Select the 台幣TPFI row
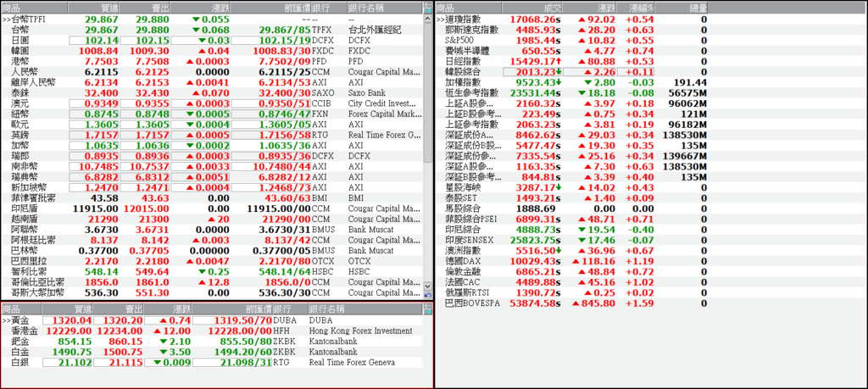Viewport: 868px width, 389px height. pos(212,19)
